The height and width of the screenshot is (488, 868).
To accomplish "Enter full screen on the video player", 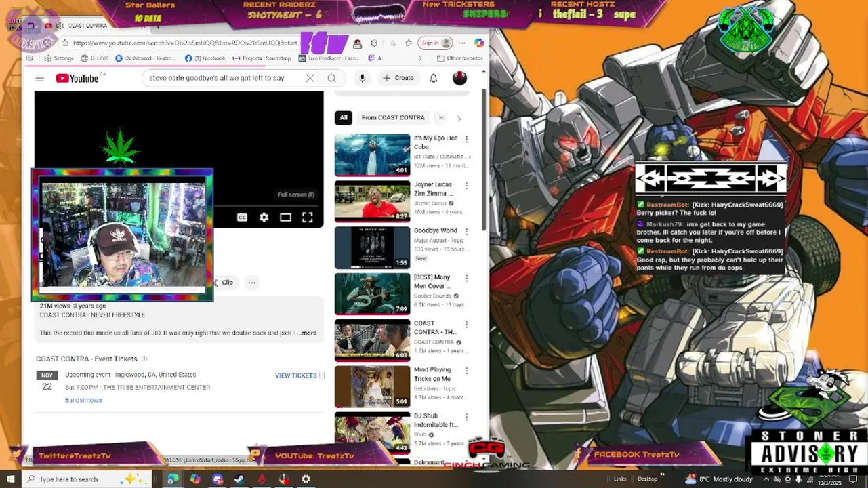I will [307, 218].
